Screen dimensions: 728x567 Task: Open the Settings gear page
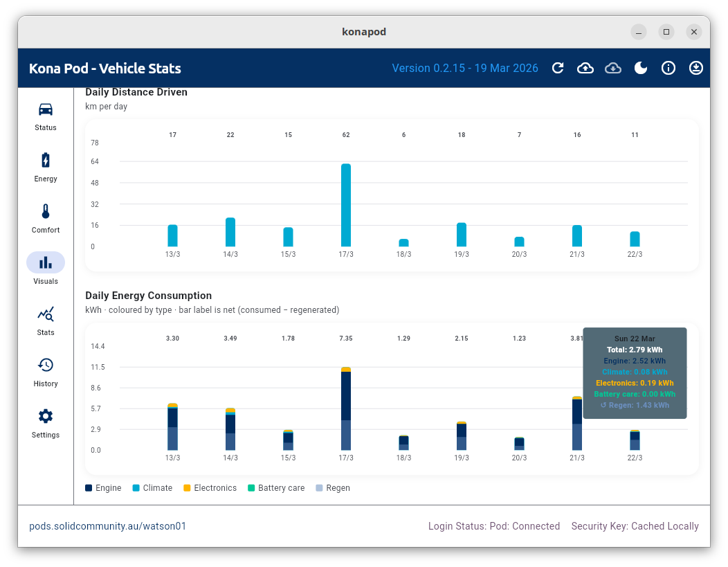(46, 424)
